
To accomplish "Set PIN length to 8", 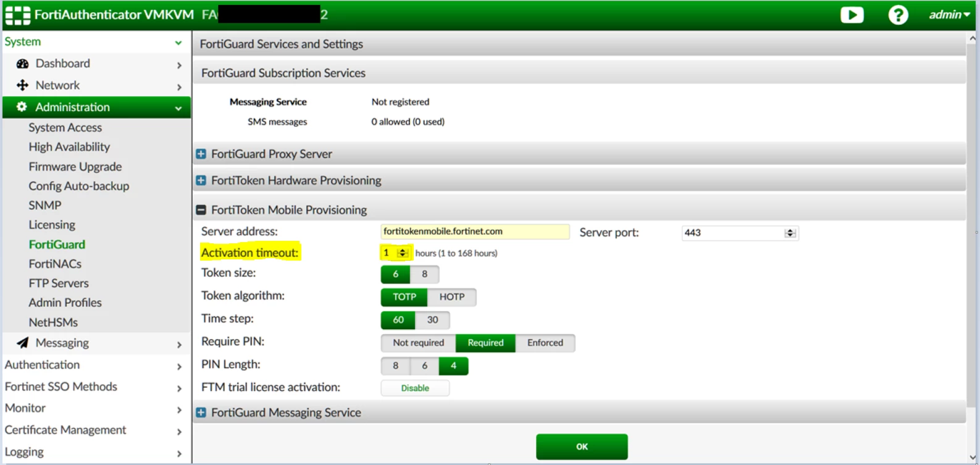I will pos(395,366).
